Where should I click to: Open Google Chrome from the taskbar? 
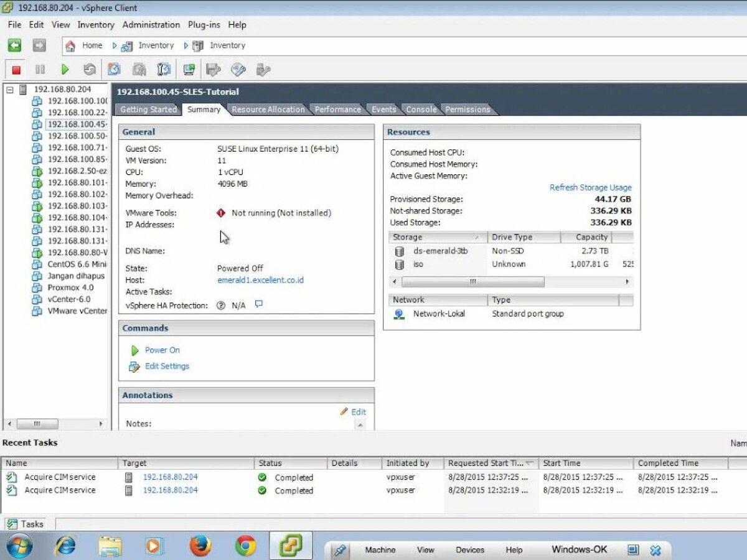click(246, 546)
